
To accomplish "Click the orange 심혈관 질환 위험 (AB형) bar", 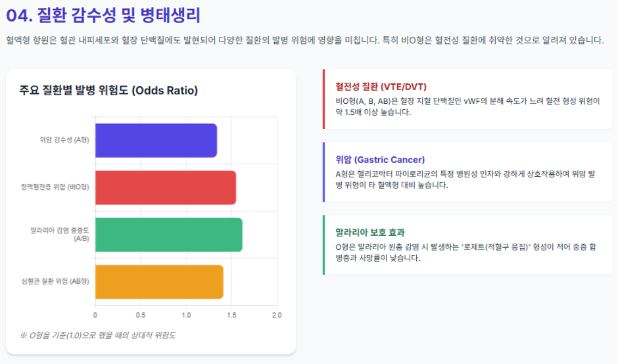I will point(159,282).
